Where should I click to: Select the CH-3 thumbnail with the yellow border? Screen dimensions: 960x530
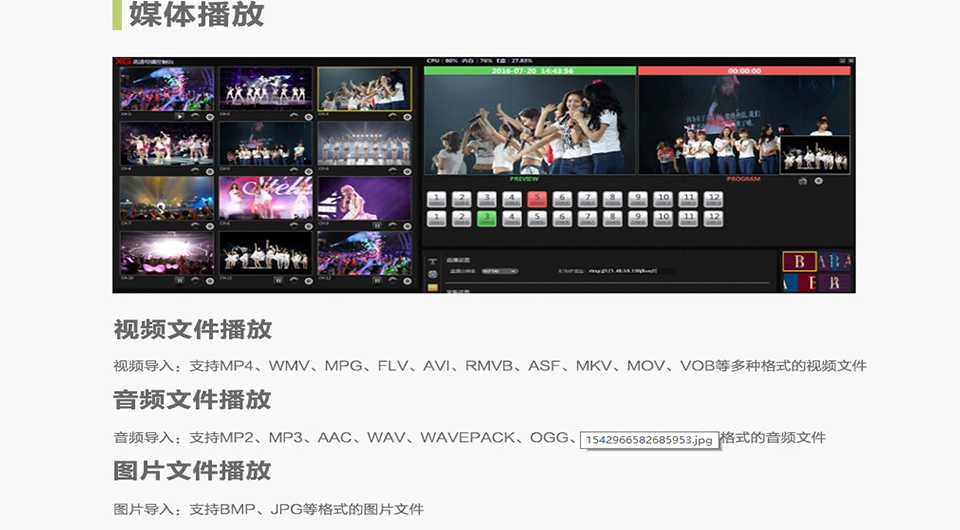point(364,89)
